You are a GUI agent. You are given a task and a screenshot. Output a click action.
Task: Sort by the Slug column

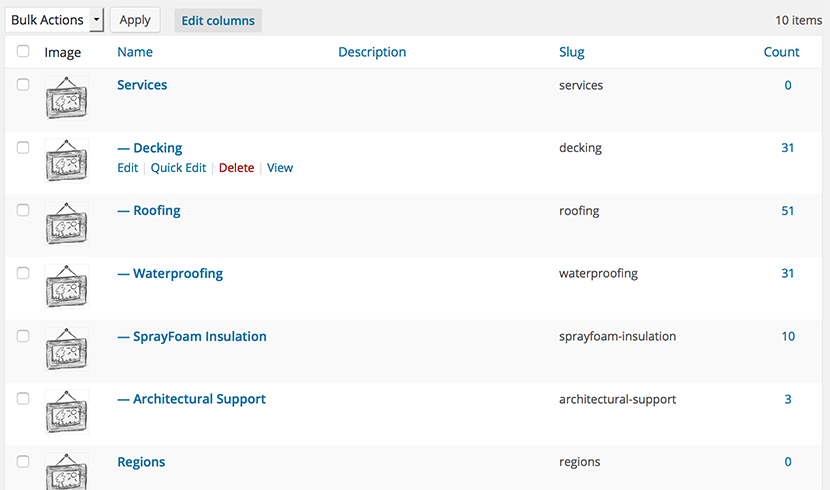click(x=572, y=52)
